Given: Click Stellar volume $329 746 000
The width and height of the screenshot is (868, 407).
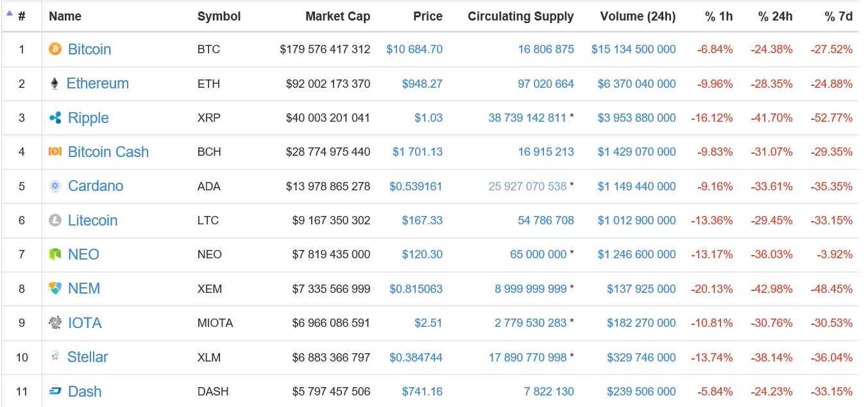Looking at the screenshot, I should [642, 357].
